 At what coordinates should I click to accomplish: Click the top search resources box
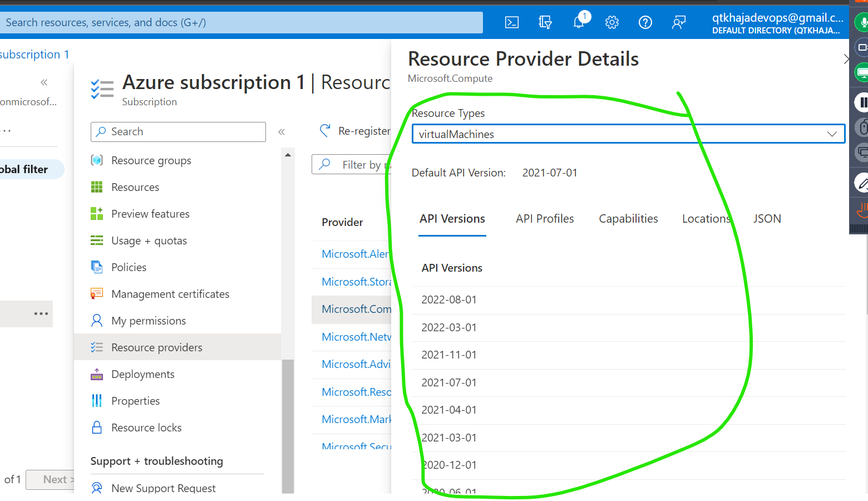coord(241,22)
